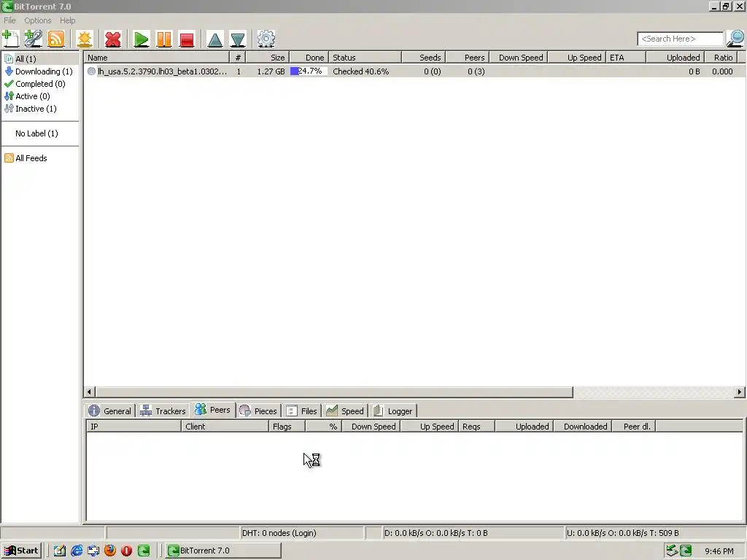
Task: Sort by Down Speed header in torrent list
Action: [x=519, y=58]
